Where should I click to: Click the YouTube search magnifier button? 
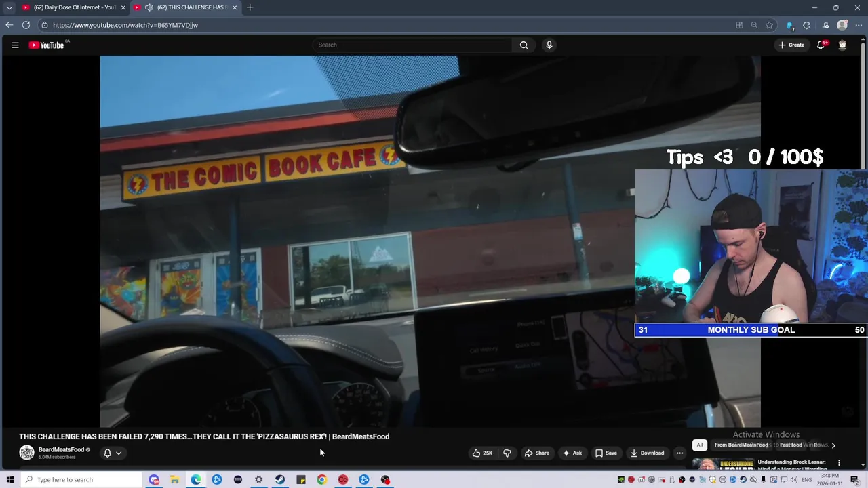pos(524,45)
